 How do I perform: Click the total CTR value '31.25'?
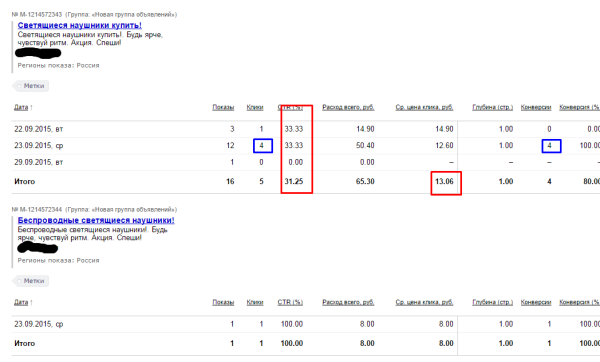293,181
